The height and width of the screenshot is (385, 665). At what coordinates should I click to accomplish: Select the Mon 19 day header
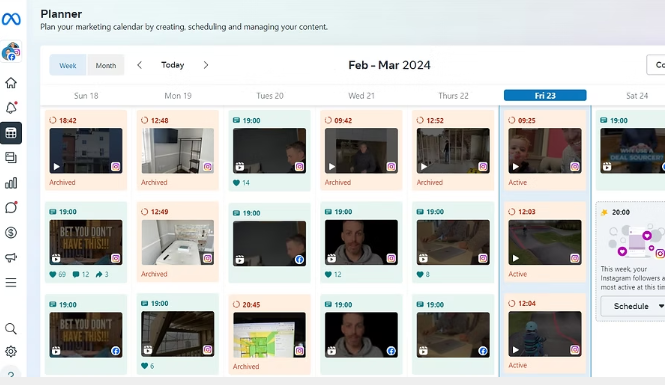click(x=178, y=96)
